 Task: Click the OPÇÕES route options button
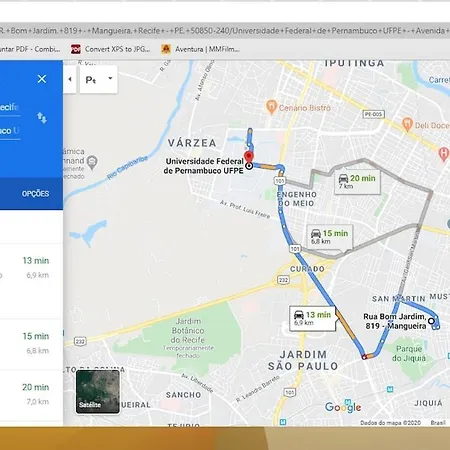pos(35,194)
